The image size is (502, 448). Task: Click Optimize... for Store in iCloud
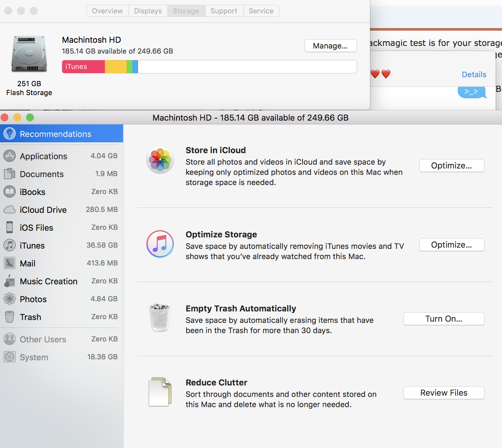pos(452,166)
